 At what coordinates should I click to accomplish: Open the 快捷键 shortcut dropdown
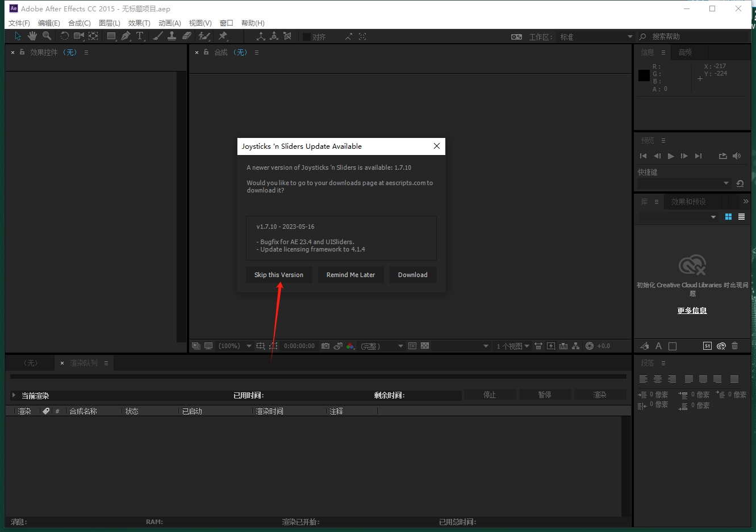[684, 183]
